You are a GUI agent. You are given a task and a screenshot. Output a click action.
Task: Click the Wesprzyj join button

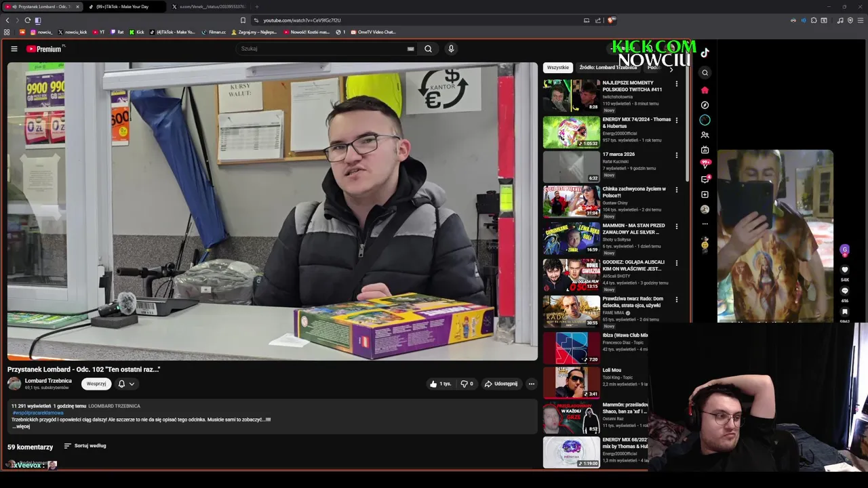tap(96, 384)
